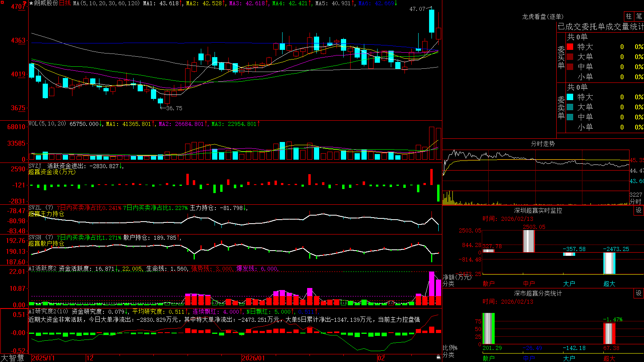Image resolution: width=644 pixels, height=362 pixels.
Task: Click the 分时走势 panel title
Action: click(543, 144)
